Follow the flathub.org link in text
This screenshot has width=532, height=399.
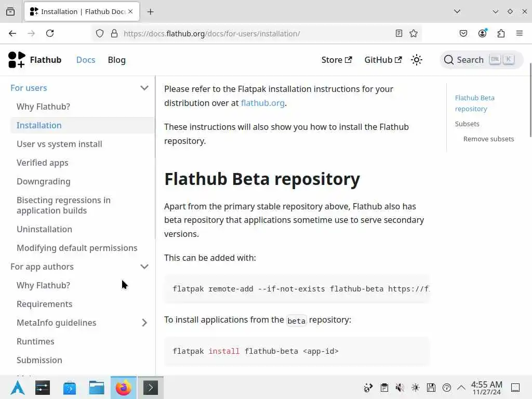262,103
